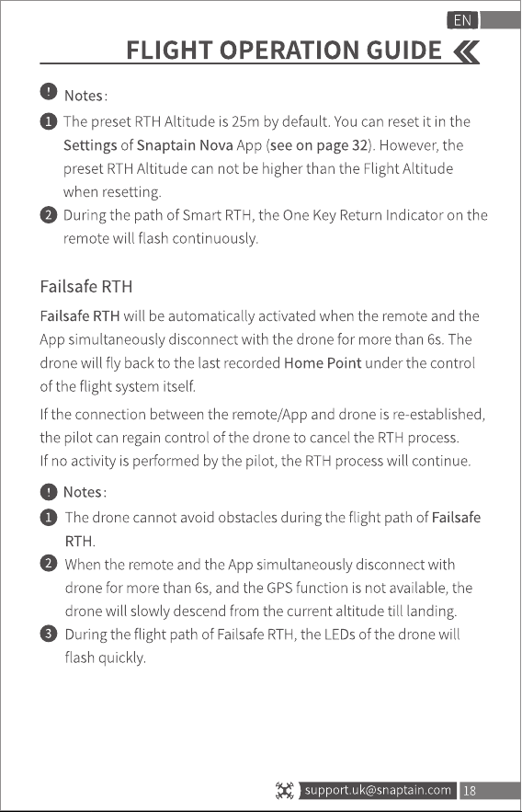Click the exclamation icon by the second Notes

click(x=49, y=491)
